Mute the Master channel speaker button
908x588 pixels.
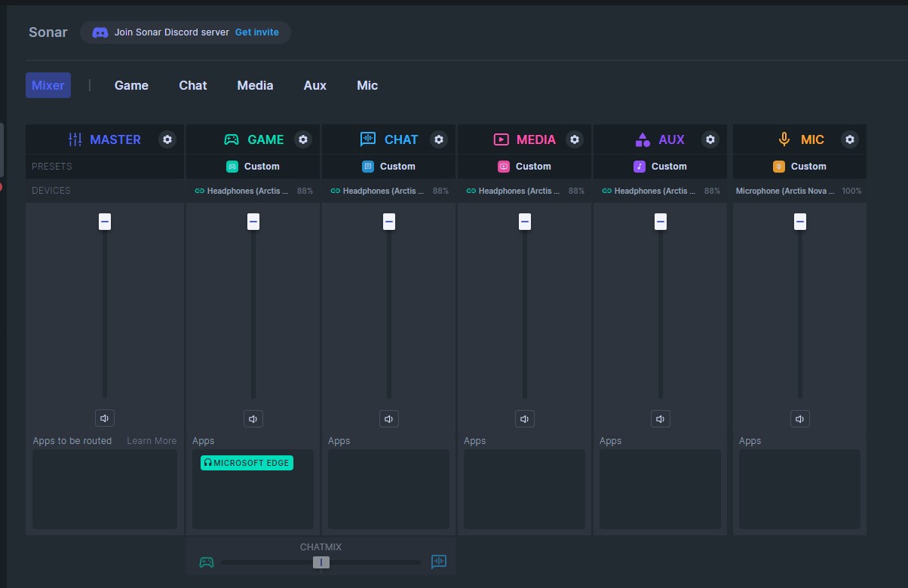pos(105,418)
